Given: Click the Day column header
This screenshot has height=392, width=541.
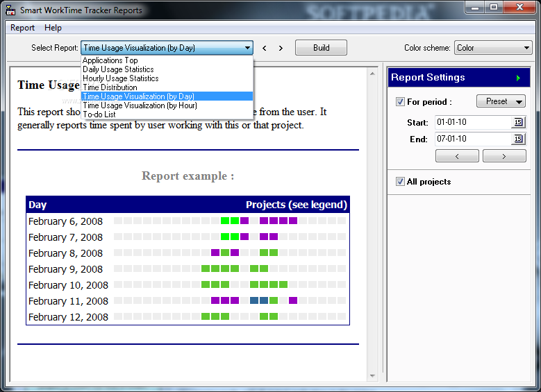Looking at the screenshot, I should click(x=38, y=205).
